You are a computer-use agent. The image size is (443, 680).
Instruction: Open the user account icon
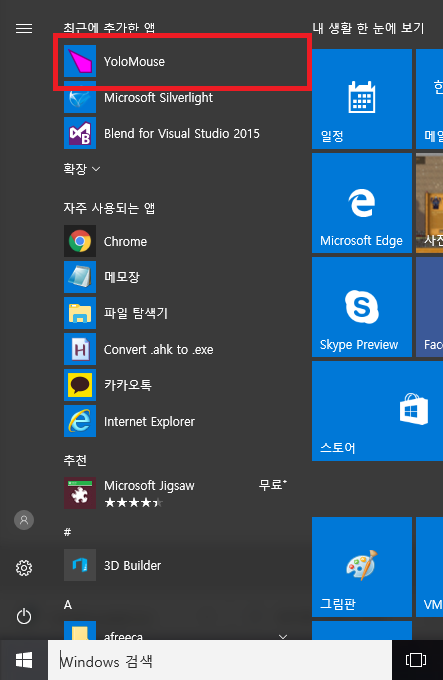(24, 520)
